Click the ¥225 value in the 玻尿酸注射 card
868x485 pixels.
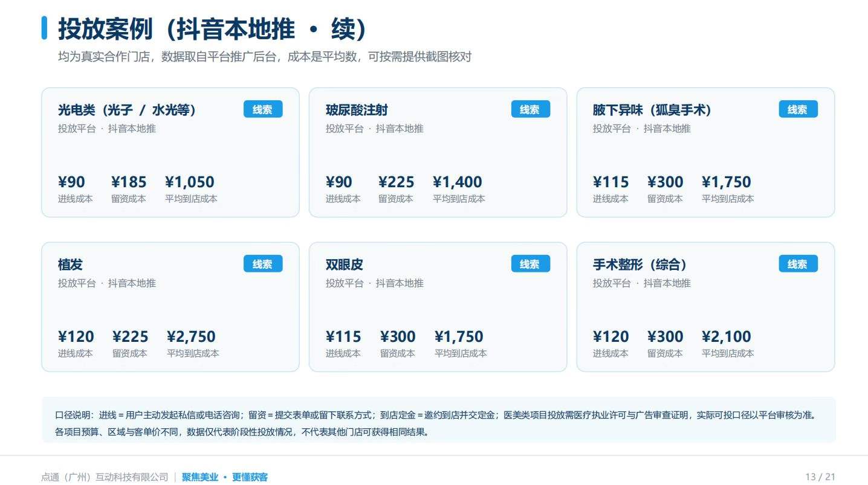point(397,182)
